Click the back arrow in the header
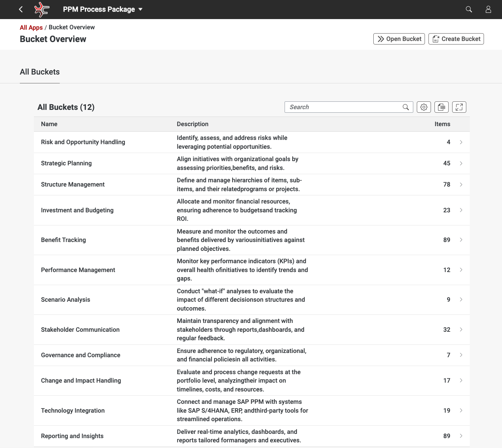 21,10
